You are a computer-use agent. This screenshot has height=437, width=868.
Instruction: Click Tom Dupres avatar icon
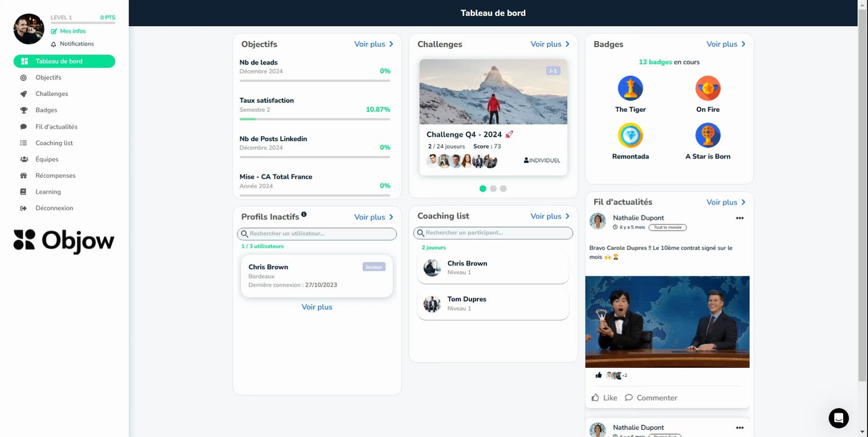[x=432, y=303]
